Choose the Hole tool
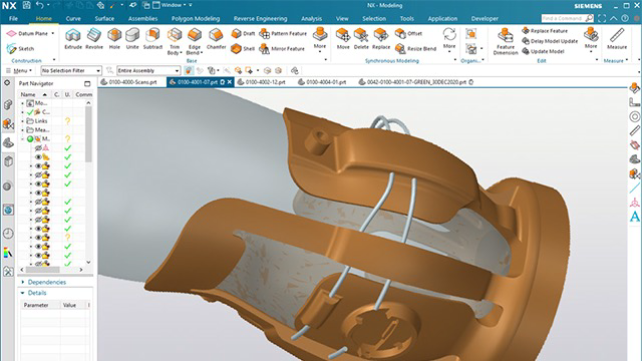This screenshot has width=642, height=361. click(115, 39)
